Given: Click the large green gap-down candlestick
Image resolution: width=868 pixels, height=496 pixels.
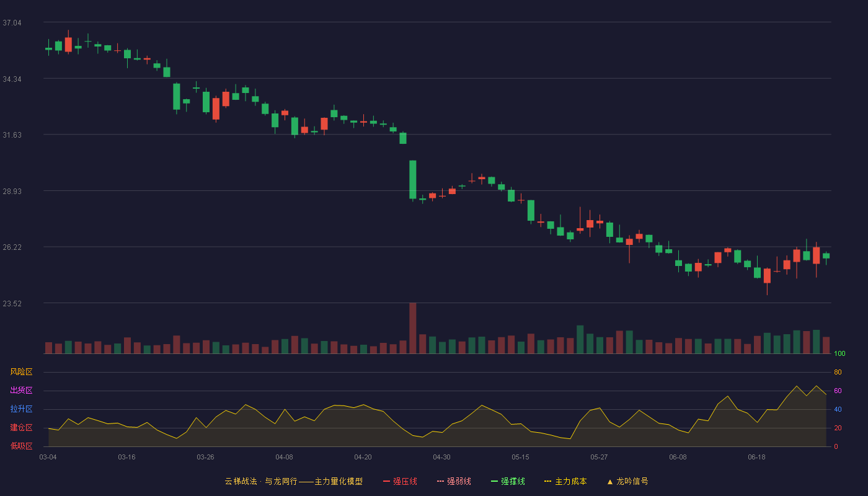Looking at the screenshot, I should point(413,180).
